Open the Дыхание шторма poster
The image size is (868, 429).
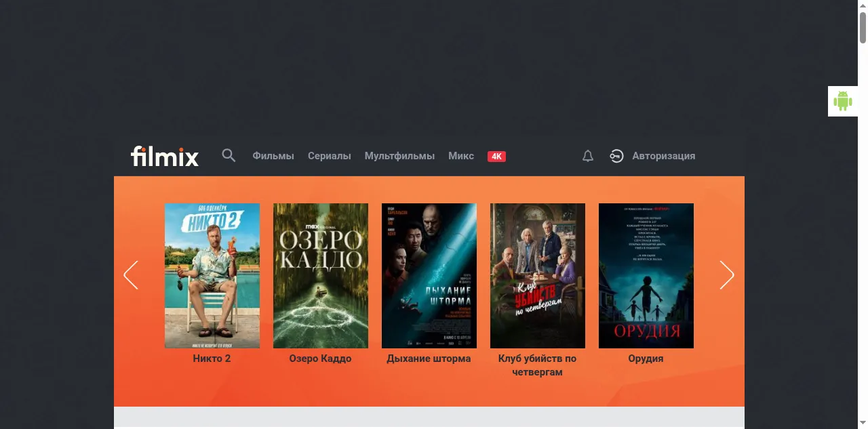pyautogui.click(x=429, y=276)
